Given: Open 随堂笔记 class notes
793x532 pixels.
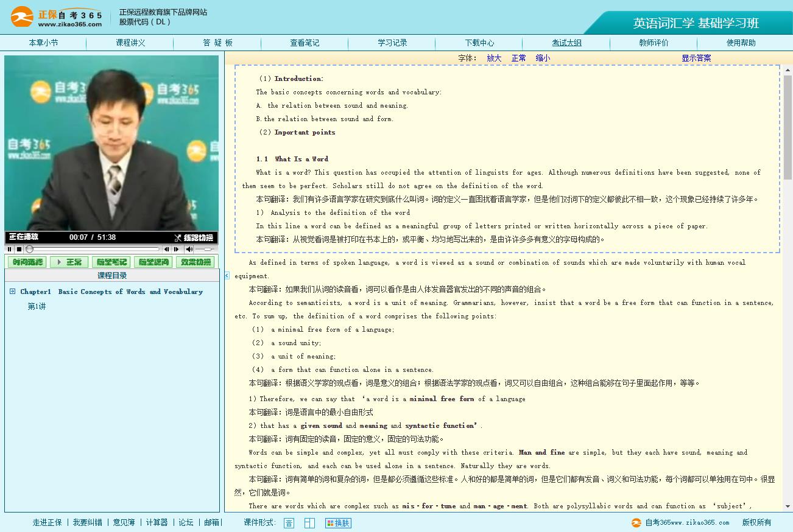Looking at the screenshot, I should pos(111,262).
